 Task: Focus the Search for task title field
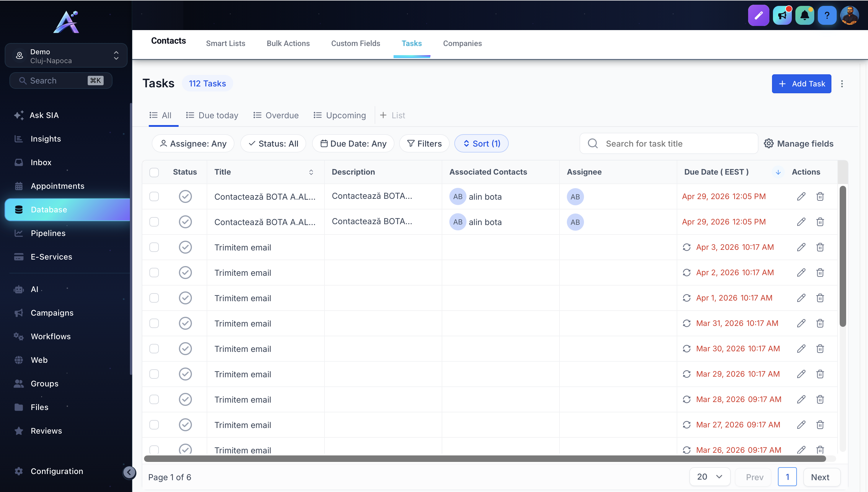669,144
